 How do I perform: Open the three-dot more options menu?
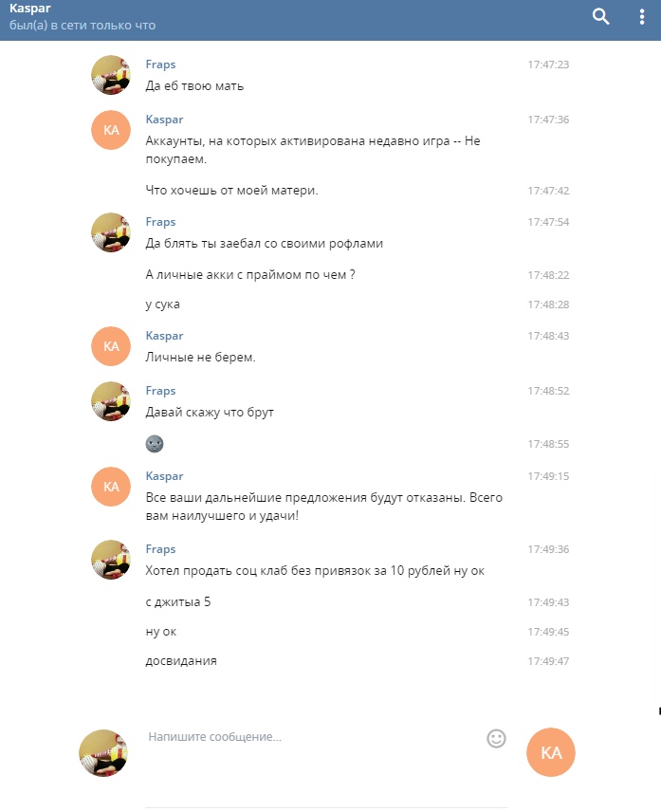(642, 16)
